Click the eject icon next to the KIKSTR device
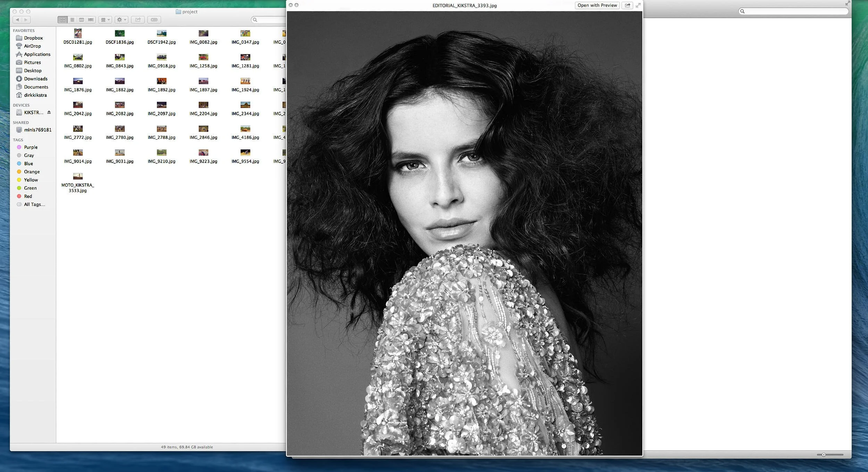Image resolution: width=868 pixels, height=472 pixels. 49,112
